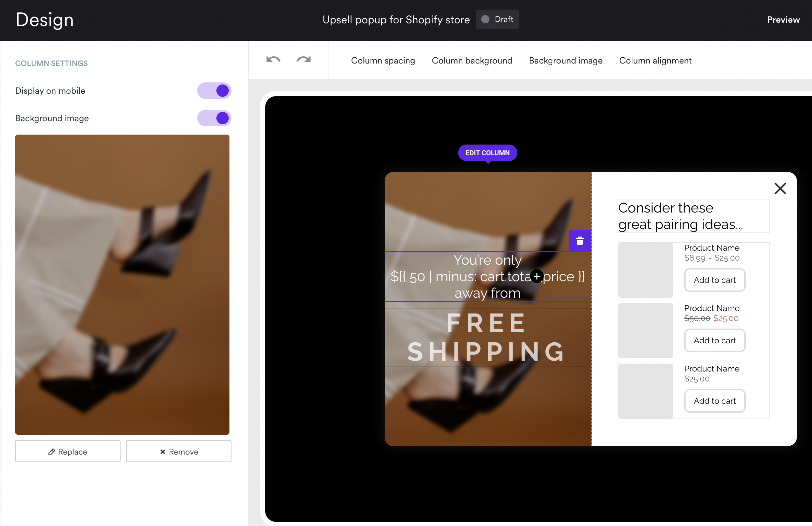Delete element with purple trash icon
This screenshot has height=526, width=812.
point(580,241)
